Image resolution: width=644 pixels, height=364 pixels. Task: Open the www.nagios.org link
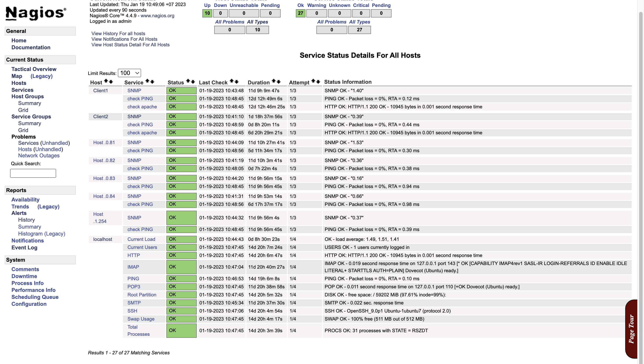point(157,15)
